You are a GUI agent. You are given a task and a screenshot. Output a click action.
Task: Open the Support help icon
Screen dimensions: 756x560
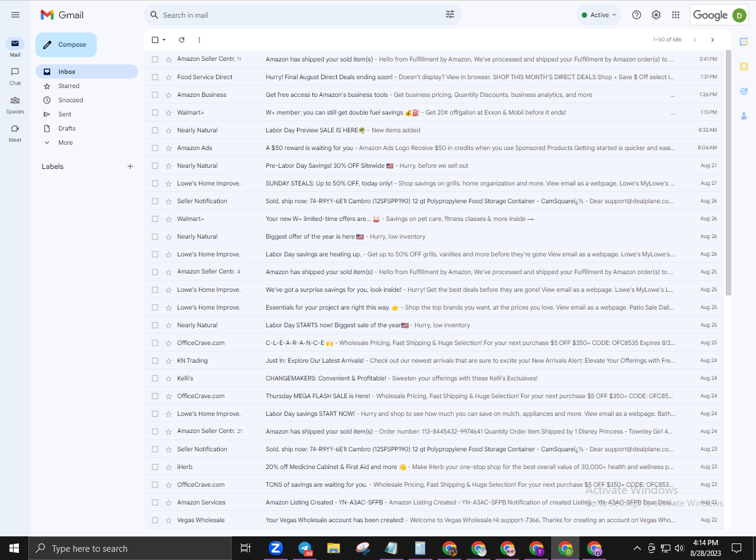coord(636,15)
